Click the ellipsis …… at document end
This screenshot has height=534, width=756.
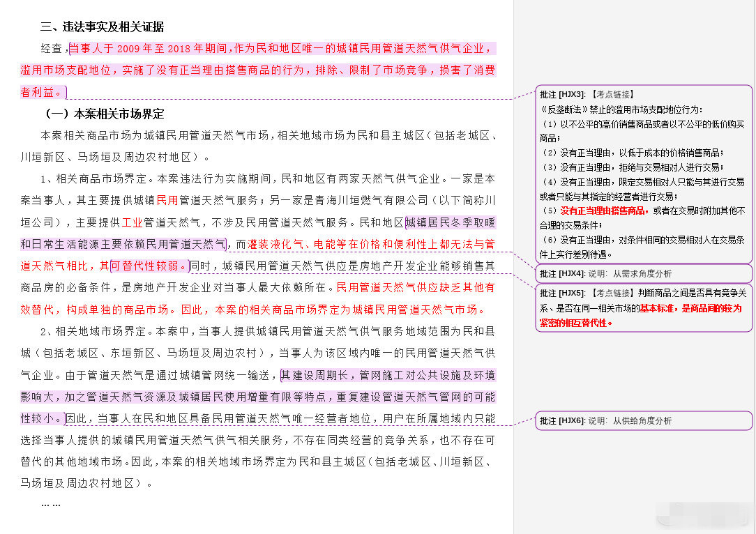[x=51, y=504]
